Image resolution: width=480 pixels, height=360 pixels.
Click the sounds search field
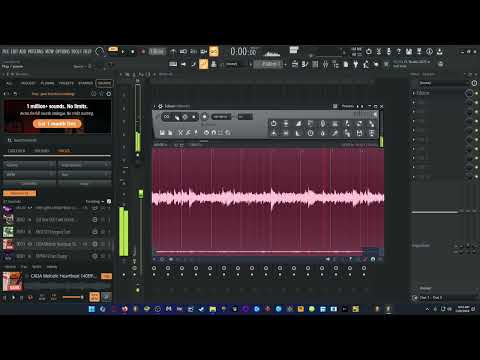[x=57, y=140]
